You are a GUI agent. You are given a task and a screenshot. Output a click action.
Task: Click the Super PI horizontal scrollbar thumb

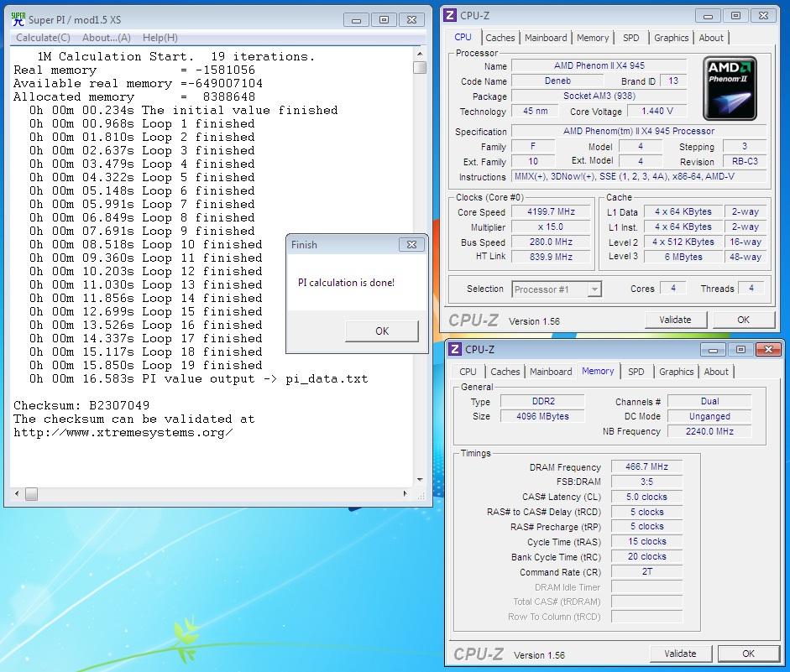pos(31,494)
